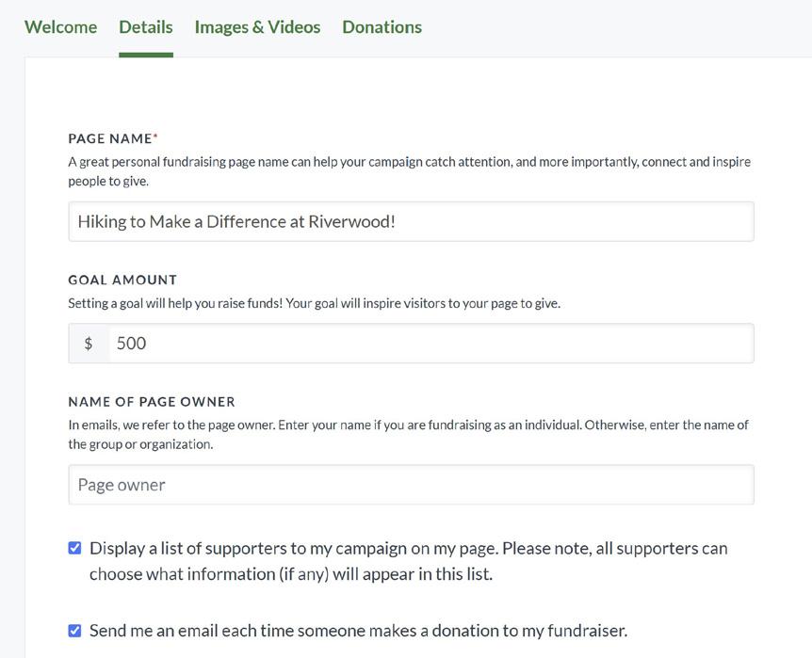Switch to the Welcome tab
Viewport: 812px width, 658px height.
tap(60, 27)
